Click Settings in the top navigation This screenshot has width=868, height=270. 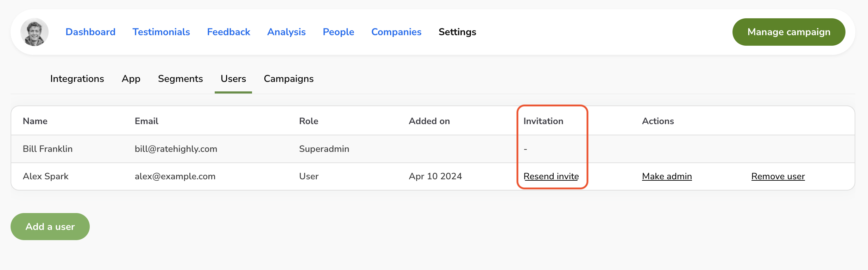coord(457,32)
